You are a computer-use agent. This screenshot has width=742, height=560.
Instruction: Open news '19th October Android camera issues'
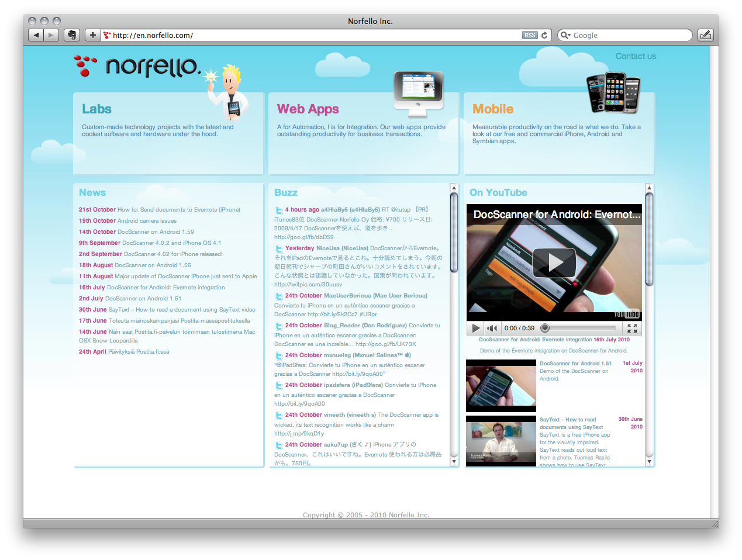(x=127, y=221)
